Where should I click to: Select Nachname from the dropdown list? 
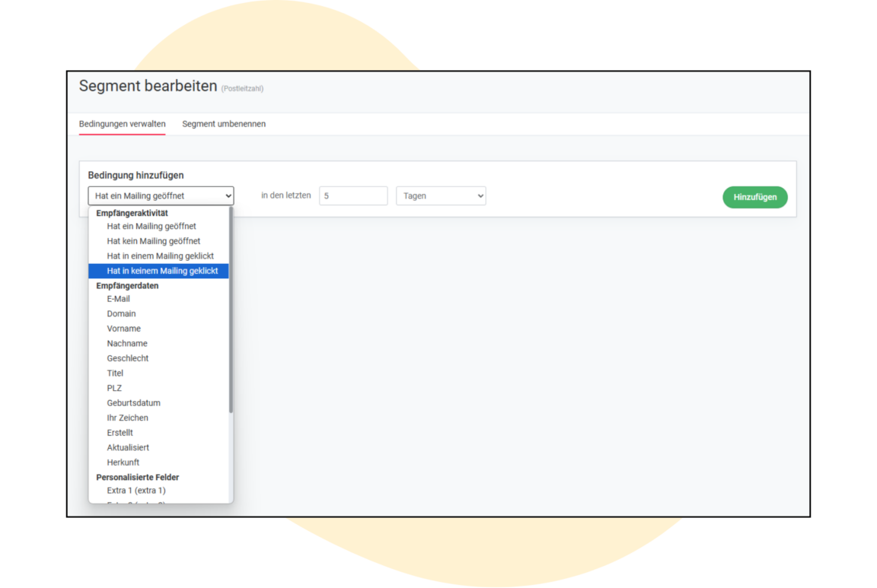click(127, 343)
